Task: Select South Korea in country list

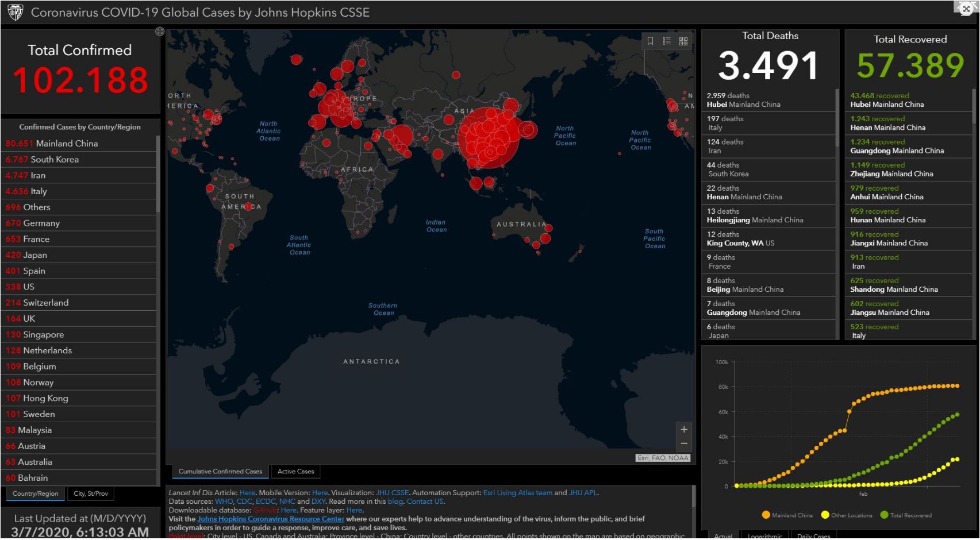Action: pos(79,160)
